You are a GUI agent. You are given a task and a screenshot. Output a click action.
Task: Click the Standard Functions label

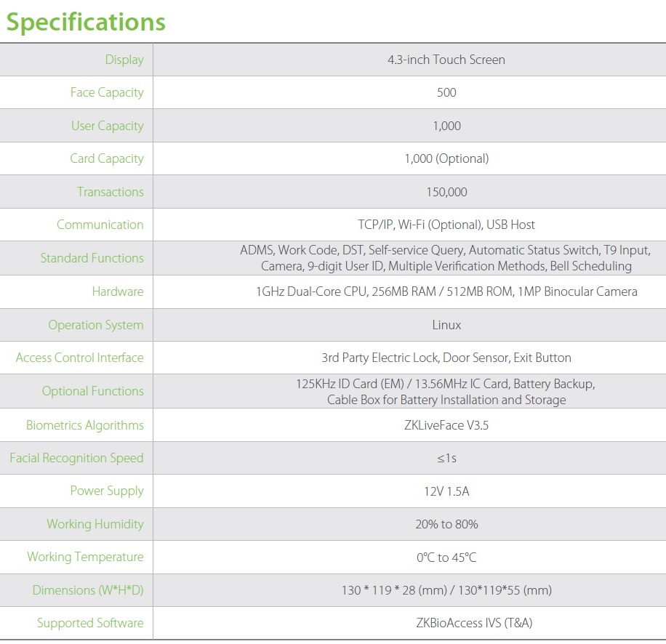[x=92, y=258]
